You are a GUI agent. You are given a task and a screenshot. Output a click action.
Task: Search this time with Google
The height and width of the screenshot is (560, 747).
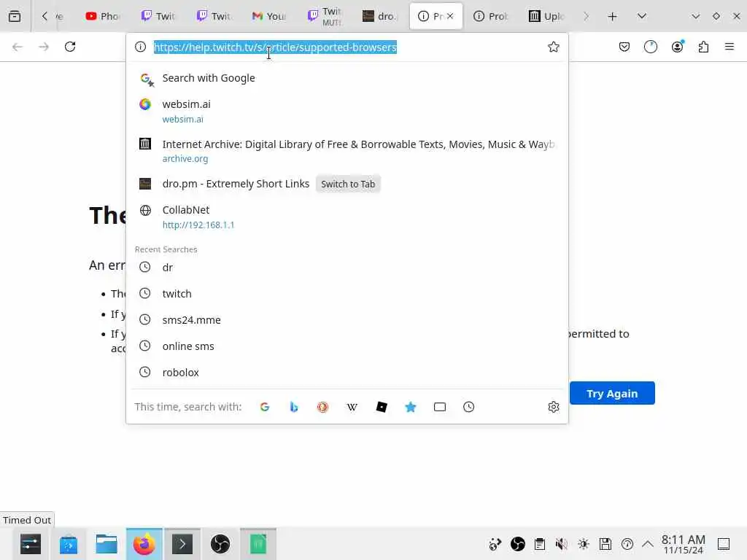tap(264, 407)
